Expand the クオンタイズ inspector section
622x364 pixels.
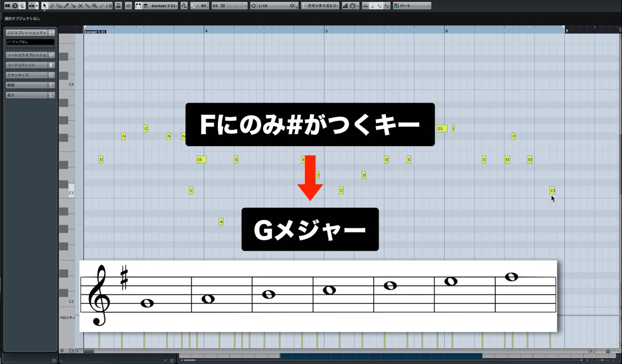coord(26,75)
